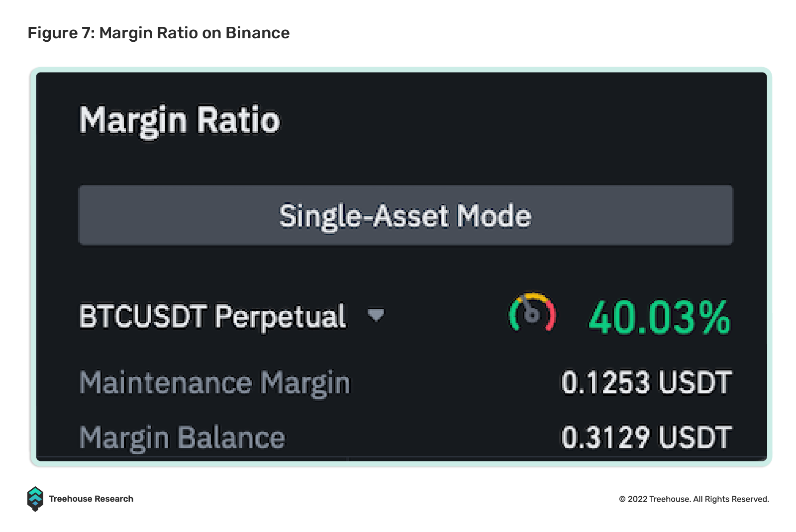This screenshot has height=532, width=796.
Task: Switch Single-Asset Mode button
Action: [405, 215]
